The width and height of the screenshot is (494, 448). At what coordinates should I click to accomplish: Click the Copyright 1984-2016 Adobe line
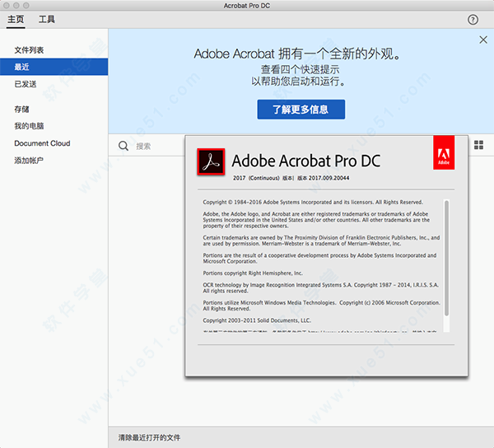tap(313, 202)
